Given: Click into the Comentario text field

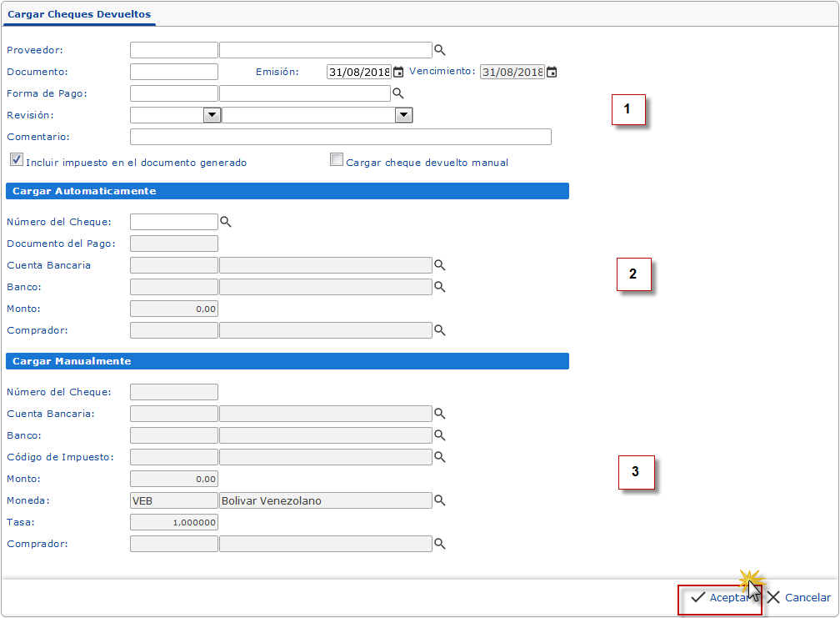Looking at the screenshot, I should (x=340, y=137).
